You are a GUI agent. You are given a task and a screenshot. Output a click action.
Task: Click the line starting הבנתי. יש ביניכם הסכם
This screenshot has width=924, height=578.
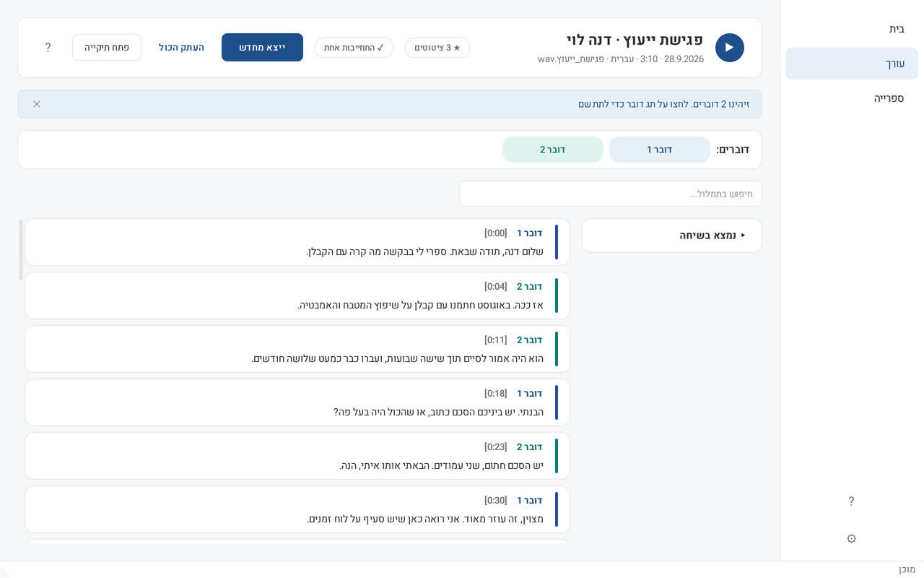point(438,413)
